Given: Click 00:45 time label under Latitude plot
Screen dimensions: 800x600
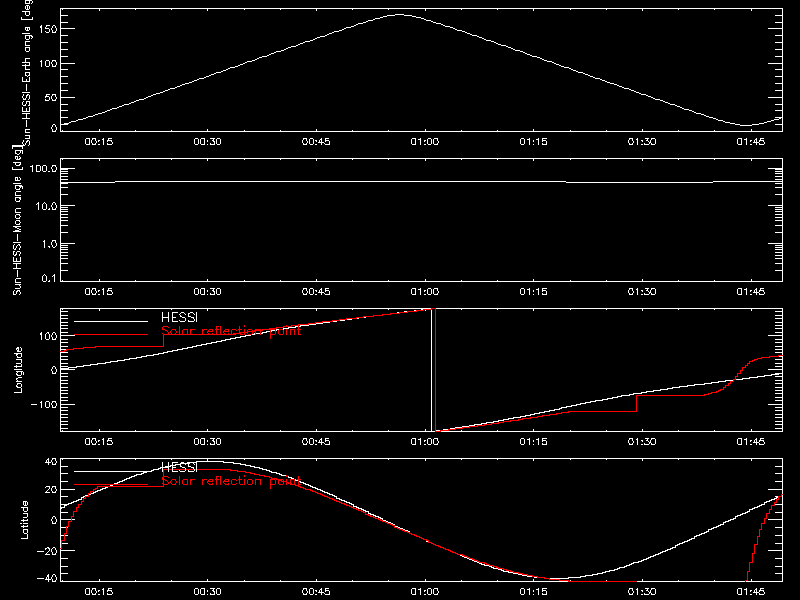Looking at the screenshot, I should [316, 592].
